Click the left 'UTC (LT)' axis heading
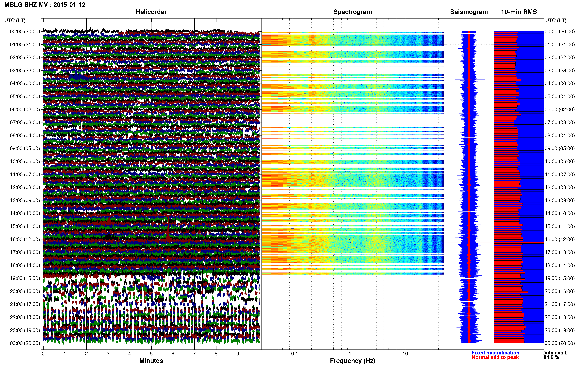 click(15, 20)
